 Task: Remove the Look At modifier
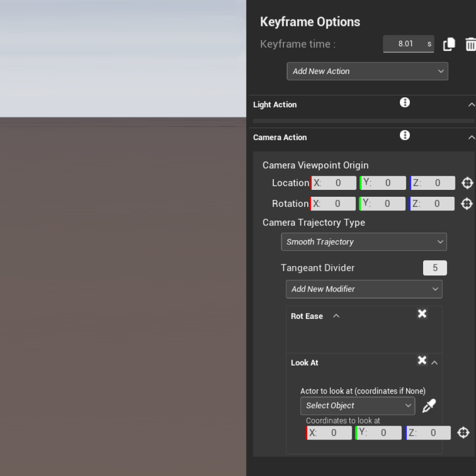pyautogui.click(x=422, y=360)
